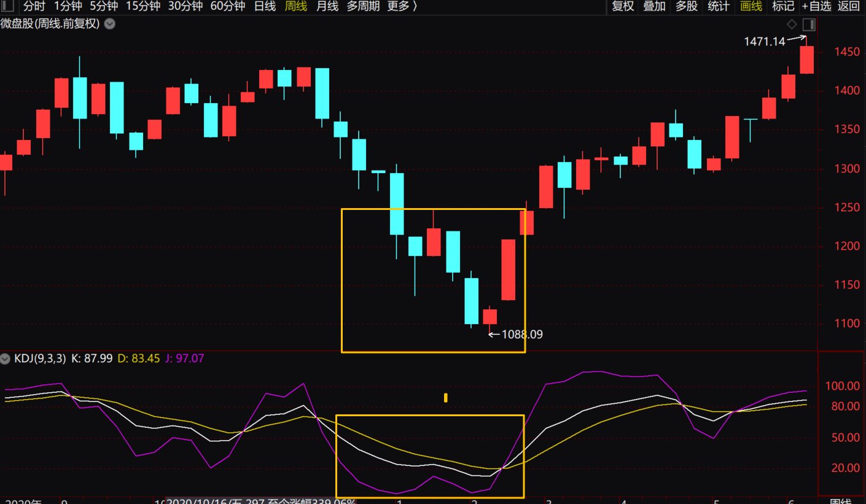This screenshot has height=504, width=866.
Task: Click the 1100 price axis label
Action: click(847, 324)
